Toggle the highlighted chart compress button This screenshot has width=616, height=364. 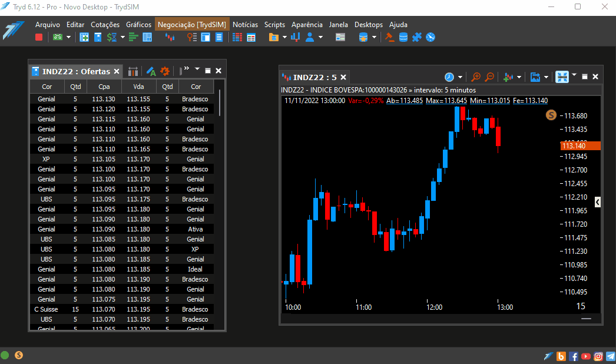click(x=562, y=77)
